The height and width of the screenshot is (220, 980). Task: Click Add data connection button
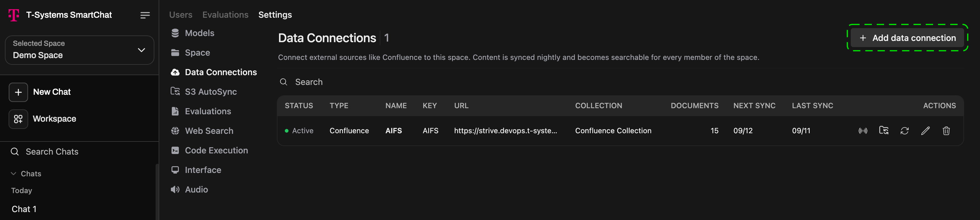pos(907,38)
